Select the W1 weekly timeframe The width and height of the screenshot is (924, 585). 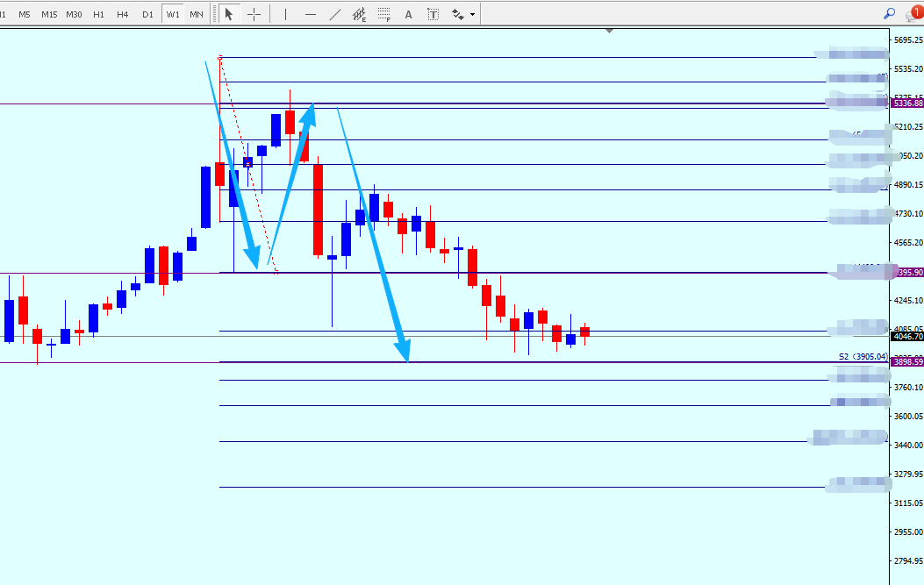tap(173, 14)
